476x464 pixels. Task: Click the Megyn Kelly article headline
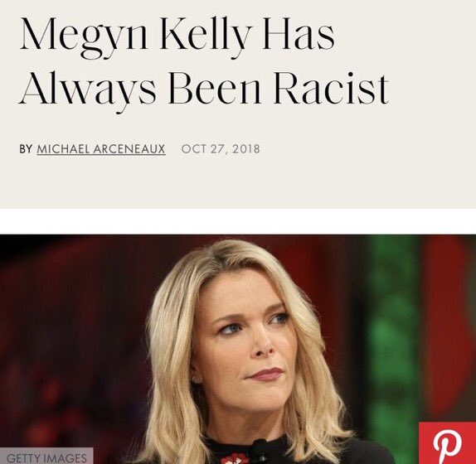coord(204,60)
